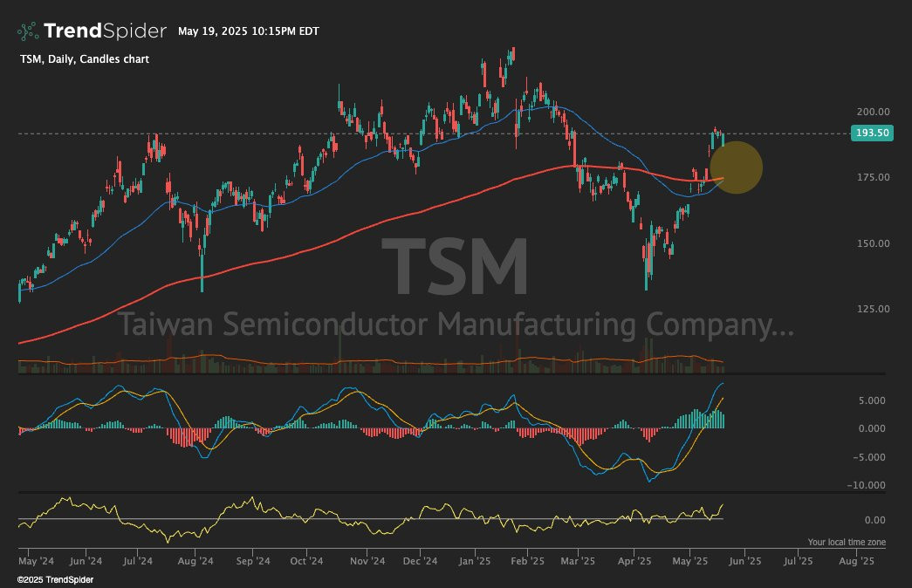Click the -10.000 MACD axis label
Image resolution: width=912 pixels, height=588 pixels.
867,485
